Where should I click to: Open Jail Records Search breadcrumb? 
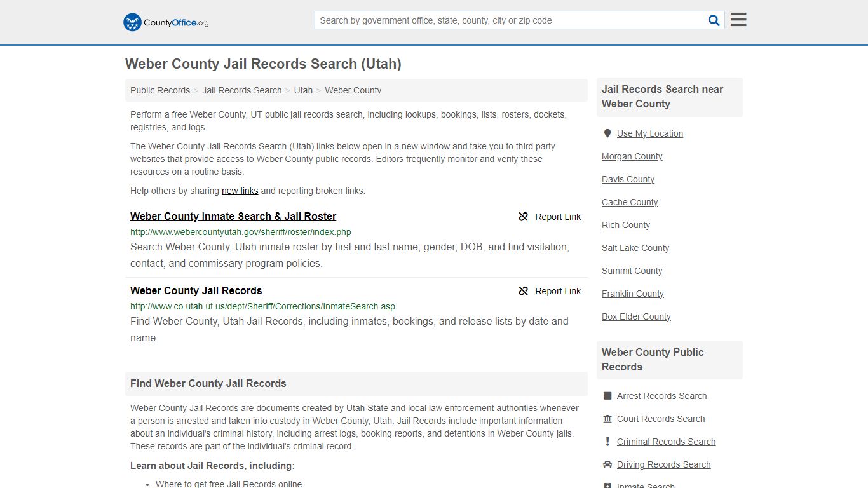(x=242, y=90)
